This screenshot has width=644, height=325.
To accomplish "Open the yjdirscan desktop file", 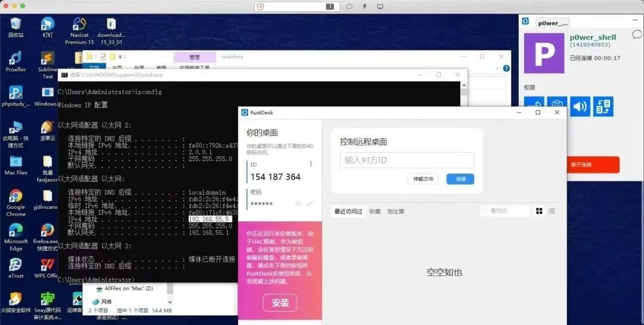I will [x=47, y=199].
